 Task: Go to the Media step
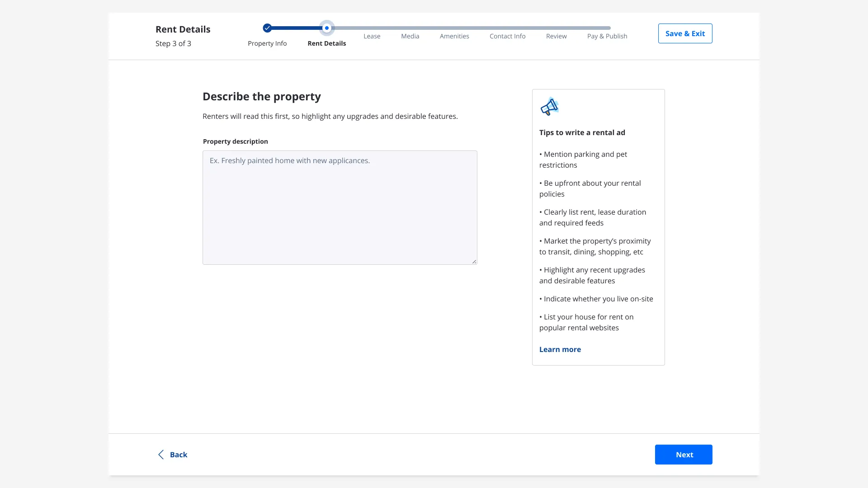tap(410, 36)
